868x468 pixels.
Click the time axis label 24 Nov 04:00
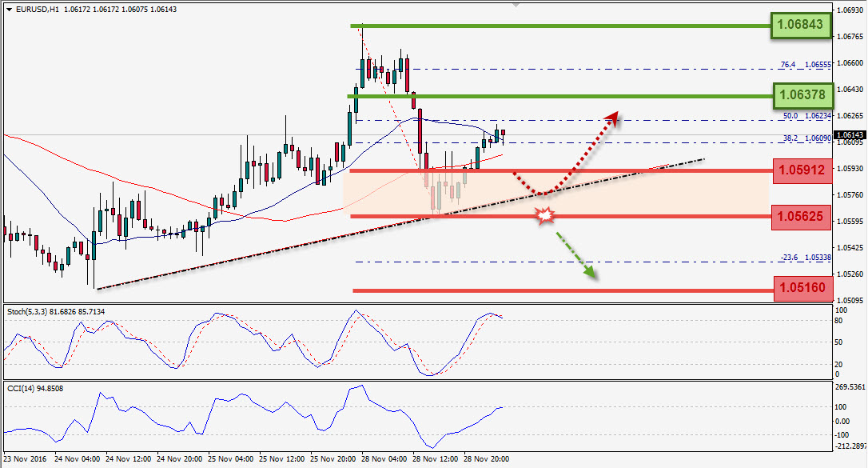click(78, 459)
